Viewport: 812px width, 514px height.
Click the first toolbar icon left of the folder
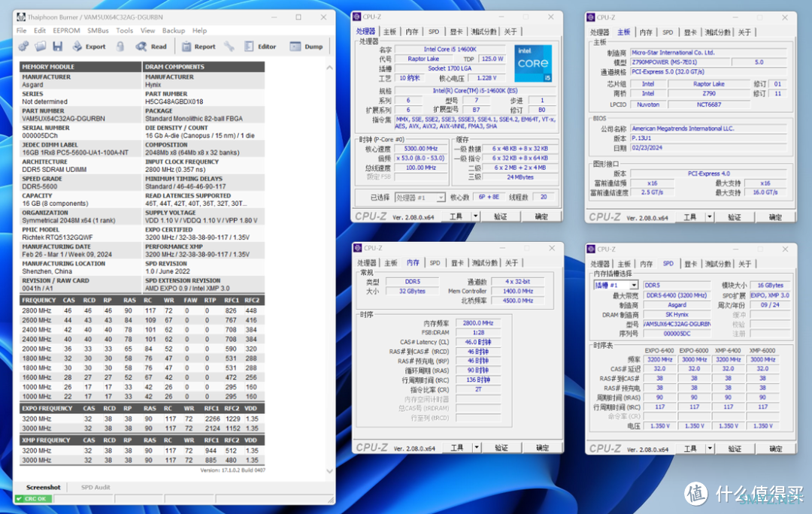click(24, 47)
